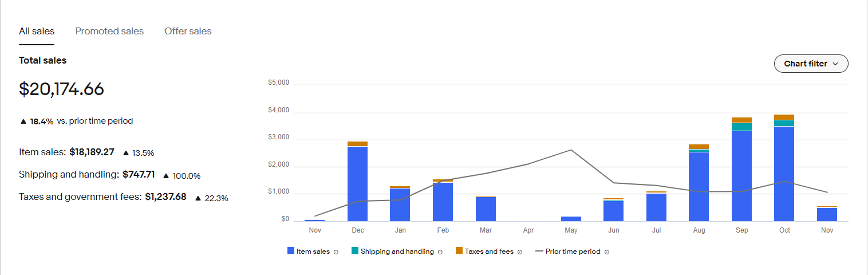Click the blue Mar item sales bar
Screen dimensions: 868x275
click(486, 209)
